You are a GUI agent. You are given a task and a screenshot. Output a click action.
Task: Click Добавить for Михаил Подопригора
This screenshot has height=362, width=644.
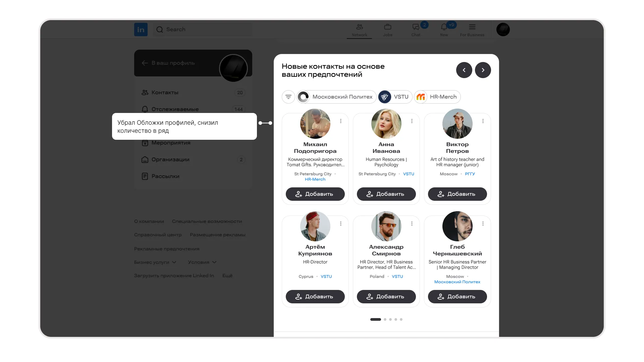point(315,194)
